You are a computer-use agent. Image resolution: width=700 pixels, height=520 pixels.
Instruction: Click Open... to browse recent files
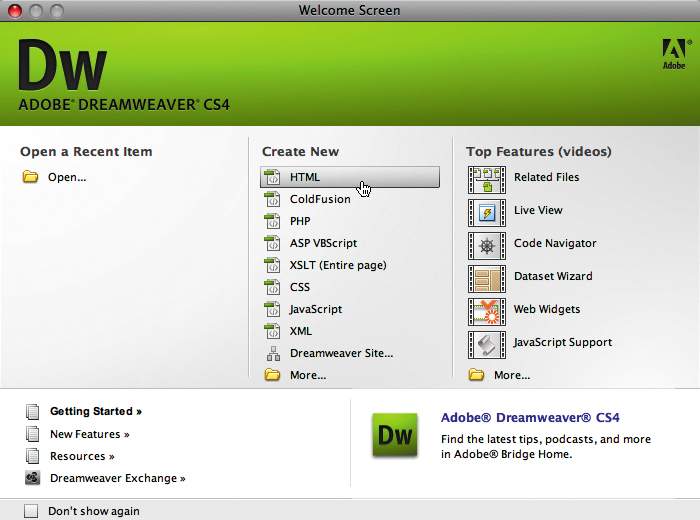pyautogui.click(x=67, y=177)
